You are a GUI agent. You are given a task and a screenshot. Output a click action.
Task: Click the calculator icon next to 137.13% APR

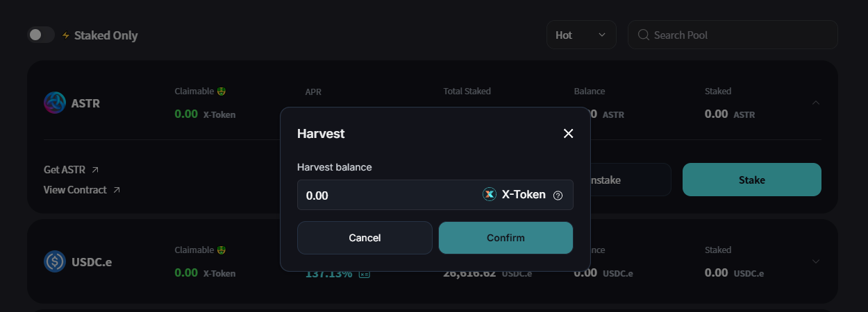[365, 274]
